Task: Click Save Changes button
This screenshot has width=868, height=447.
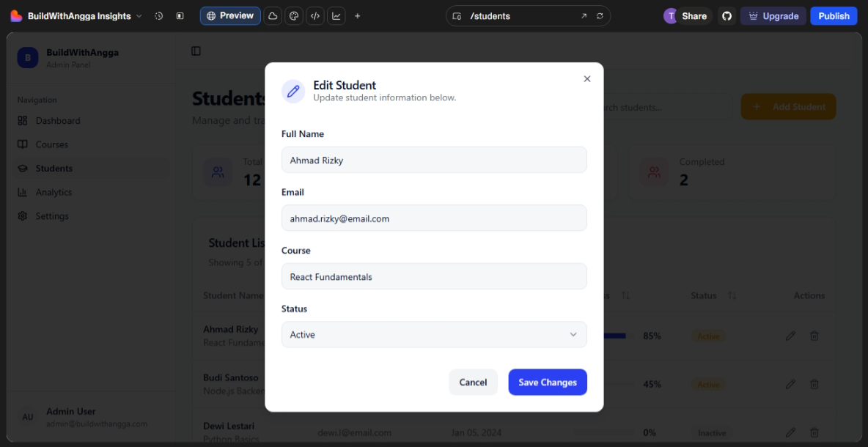Action: coord(548,382)
